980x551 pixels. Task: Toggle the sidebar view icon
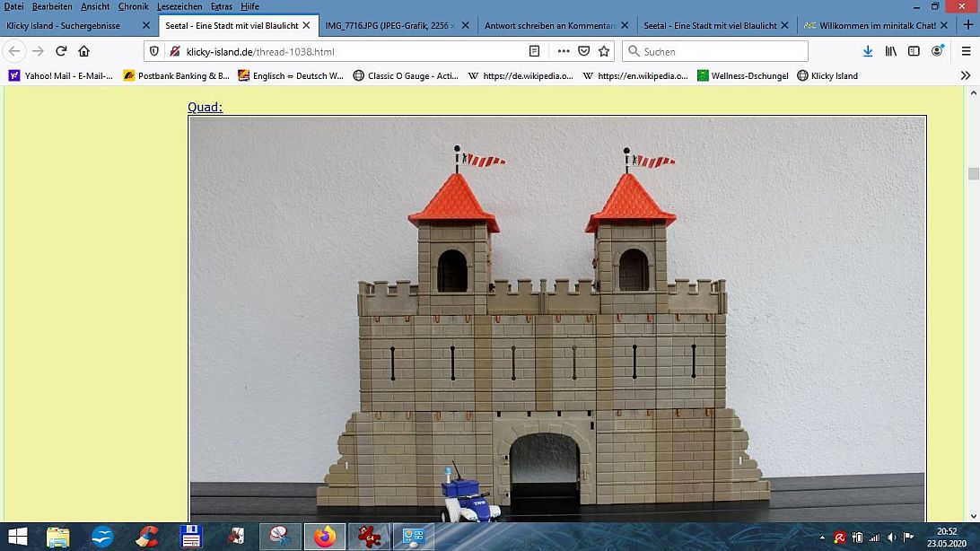tap(914, 51)
